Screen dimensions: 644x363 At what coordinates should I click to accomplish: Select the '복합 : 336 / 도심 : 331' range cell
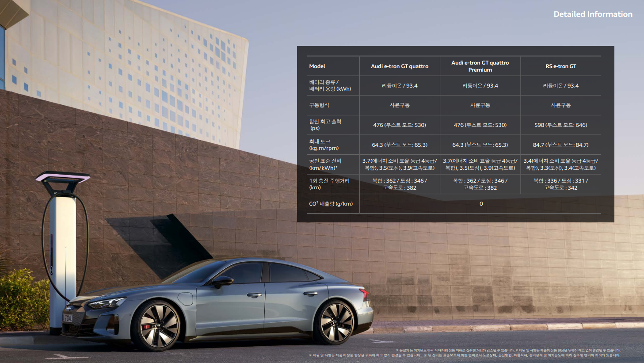(x=560, y=184)
